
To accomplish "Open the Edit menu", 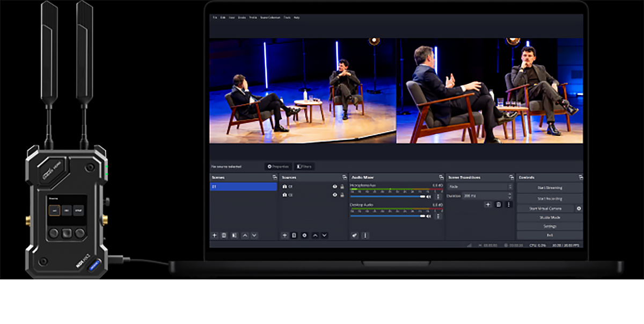I will coord(223,18).
